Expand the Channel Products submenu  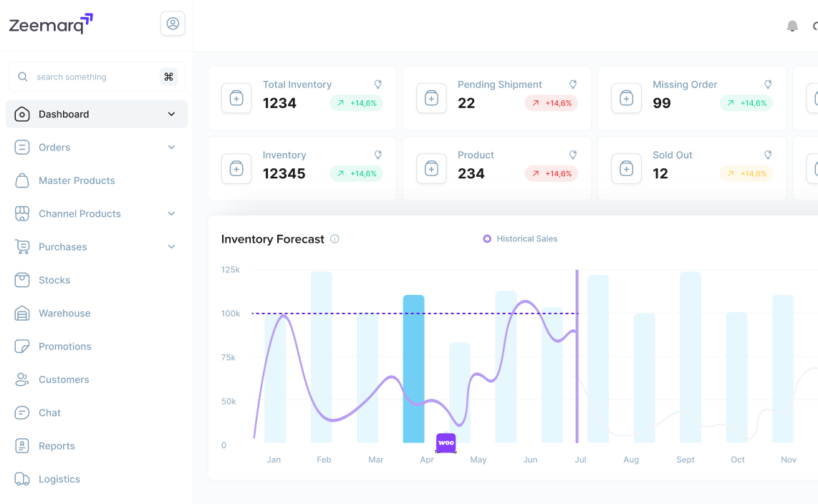[171, 213]
